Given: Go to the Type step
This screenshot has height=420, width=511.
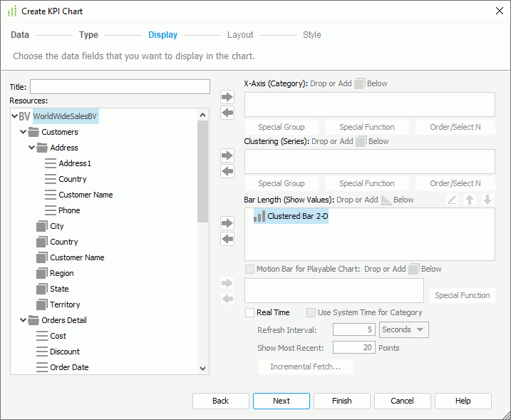Looking at the screenshot, I should [x=88, y=35].
